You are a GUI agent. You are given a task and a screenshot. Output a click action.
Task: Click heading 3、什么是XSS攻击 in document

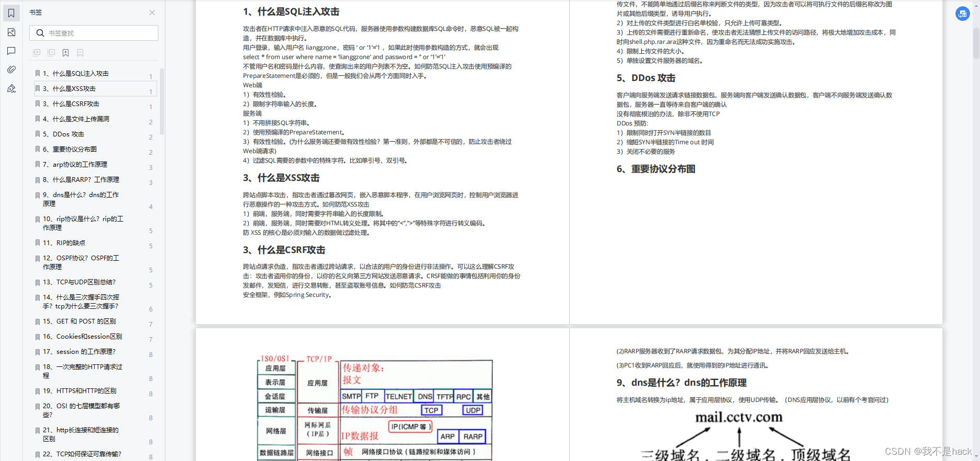pos(281,178)
